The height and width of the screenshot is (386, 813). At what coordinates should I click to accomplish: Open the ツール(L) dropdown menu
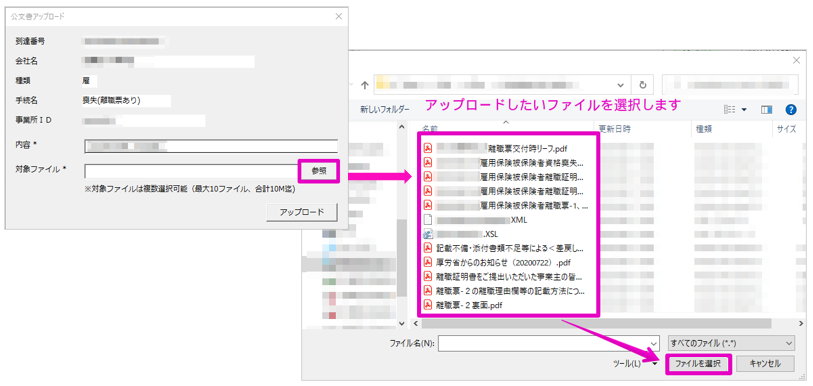pos(635,364)
